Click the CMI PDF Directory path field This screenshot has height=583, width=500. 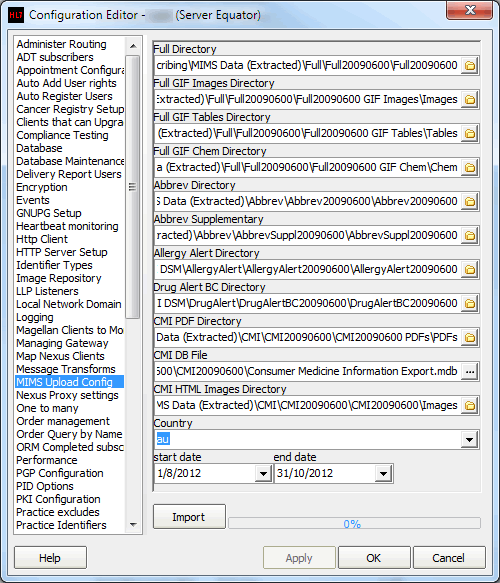(307, 338)
